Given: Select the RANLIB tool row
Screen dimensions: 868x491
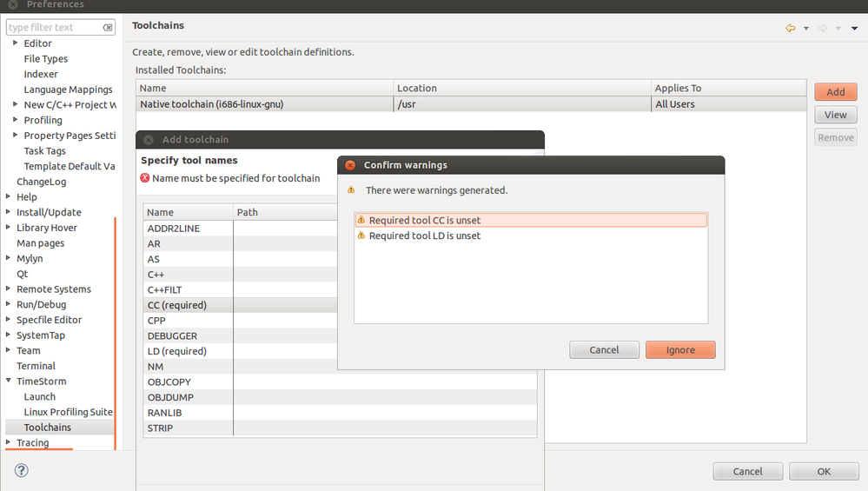Looking at the screenshot, I should click(x=340, y=413).
